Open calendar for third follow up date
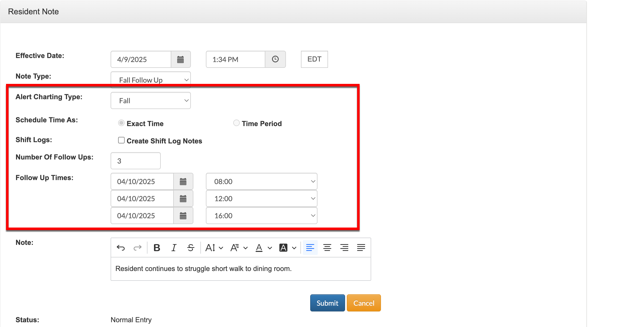Screen dimensions: 644x327 183,216
